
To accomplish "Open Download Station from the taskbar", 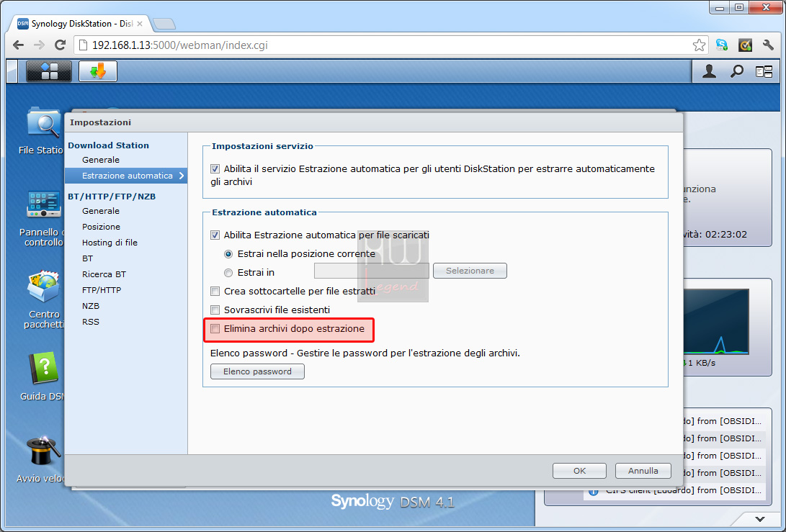I will (x=98, y=71).
